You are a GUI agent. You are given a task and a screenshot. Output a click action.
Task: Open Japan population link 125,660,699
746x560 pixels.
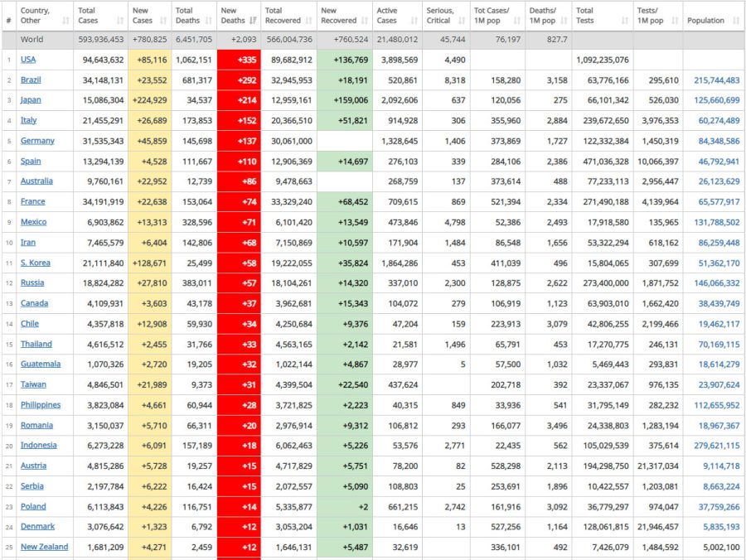click(716, 100)
